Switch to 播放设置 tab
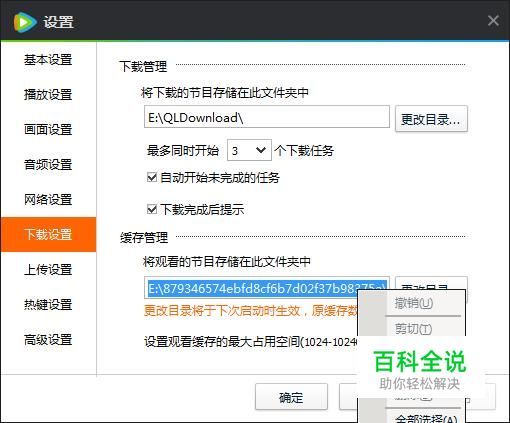 click(x=48, y=94)
